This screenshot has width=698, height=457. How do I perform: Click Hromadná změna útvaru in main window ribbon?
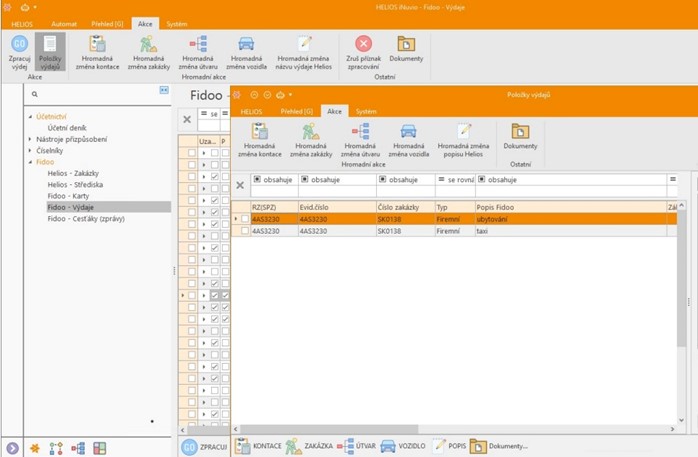[x=198, y=53]
